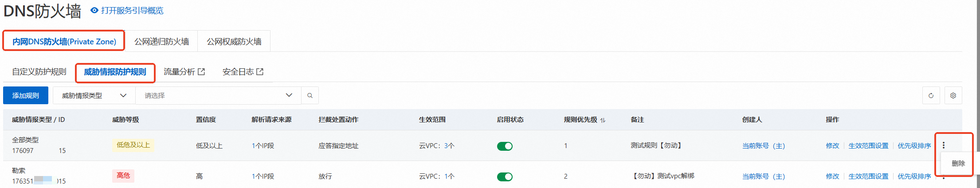This screenshot has height=188, width=980.
Task: Click 优先级排序 in the first row
Action: [914, 145]
